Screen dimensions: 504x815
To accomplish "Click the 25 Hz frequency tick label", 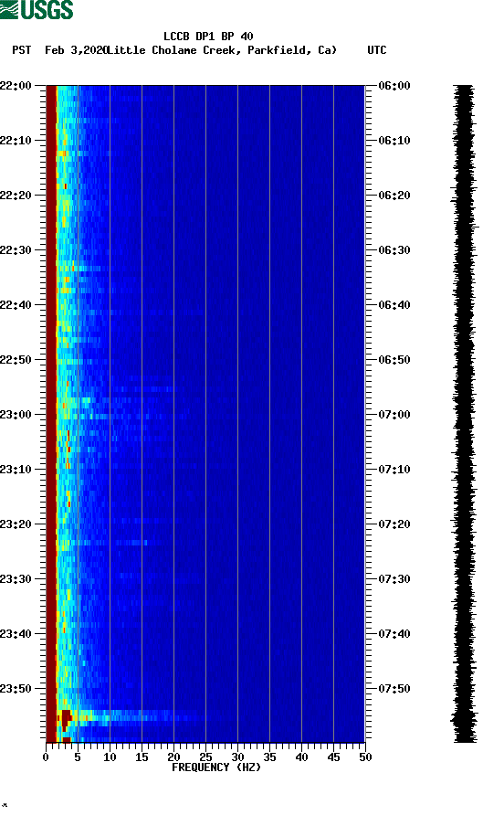I will click(205, 757).
